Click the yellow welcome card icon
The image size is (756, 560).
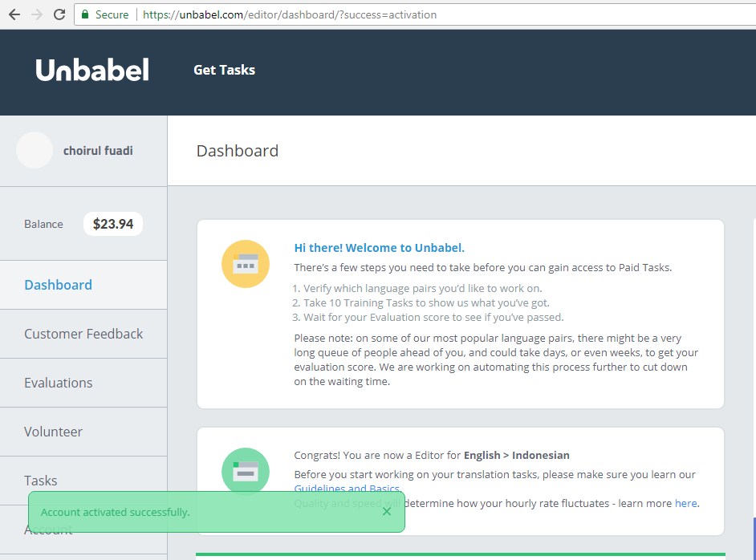click(x=246, y=264)
